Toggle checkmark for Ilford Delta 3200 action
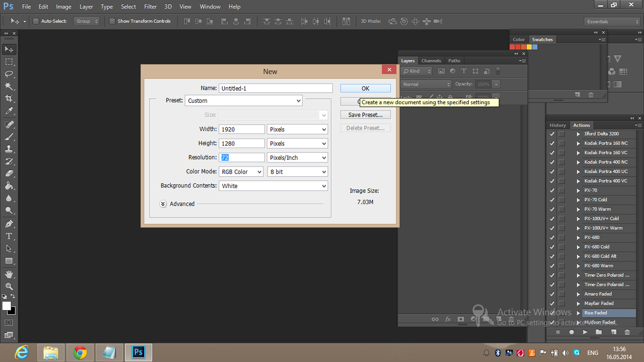Image resolution: width=644 pixels, height=362 pixels. (x=552, y=134)
